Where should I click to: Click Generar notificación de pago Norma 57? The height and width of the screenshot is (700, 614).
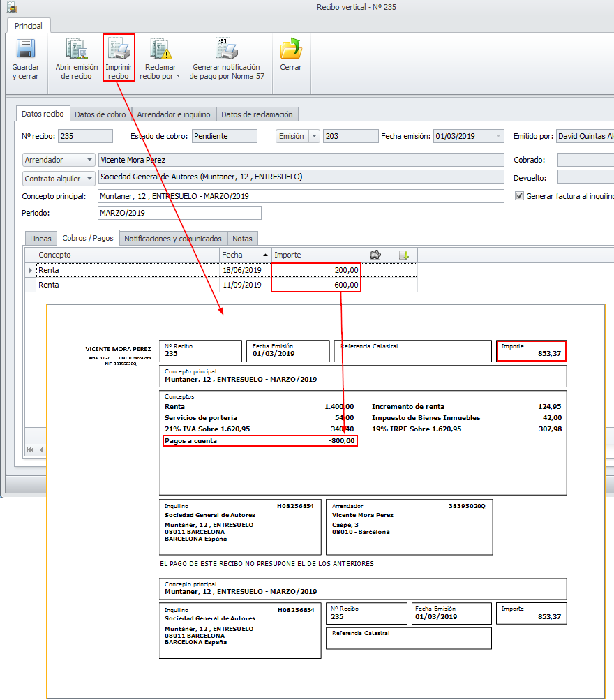(226, 50)
